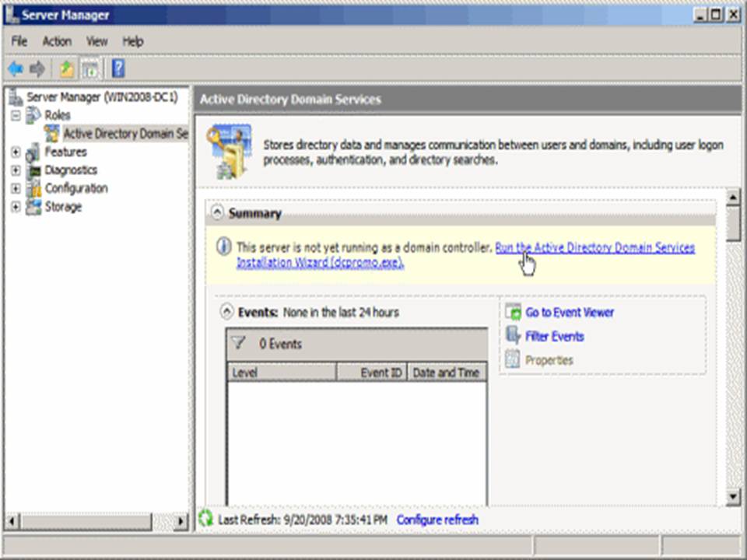The height and width of the screenshot is (560, 747).
Task: Sort events by Date and Time column header
Action: (447, 373)
